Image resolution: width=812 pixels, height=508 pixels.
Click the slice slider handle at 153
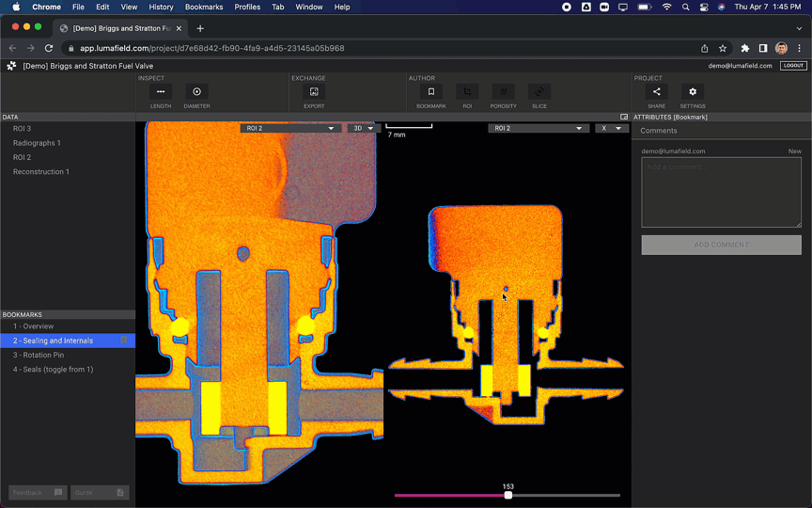pyautogui.click(x=508, y=495)
